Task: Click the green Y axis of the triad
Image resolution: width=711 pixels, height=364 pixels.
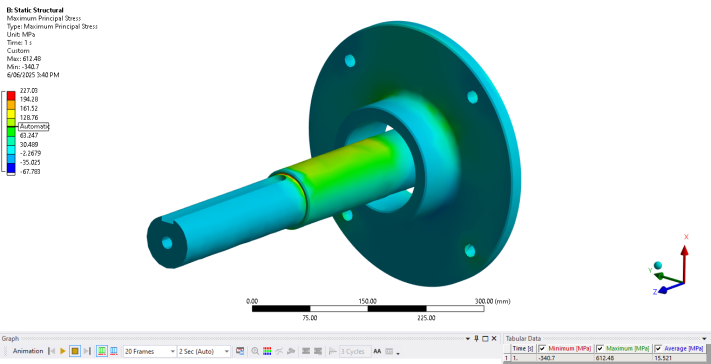Action: pos(669,278)
